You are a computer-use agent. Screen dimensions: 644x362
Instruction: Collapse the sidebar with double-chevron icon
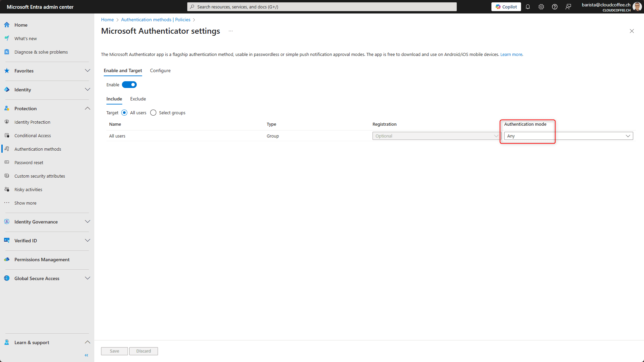coord(87,355)
